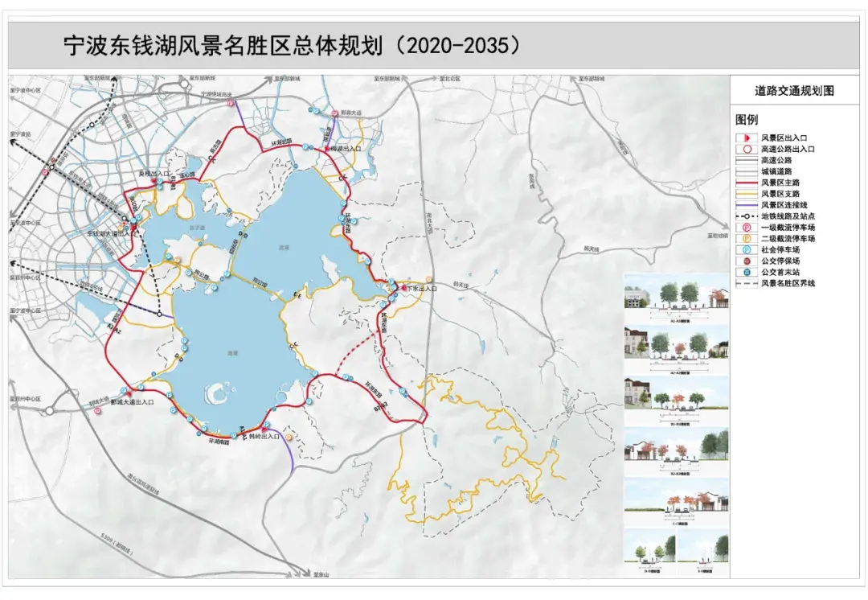Click the orange parking icon near 下水出入口
Image resolution: width=868 pixels, height=600 pixels.
tap(428, 280)
